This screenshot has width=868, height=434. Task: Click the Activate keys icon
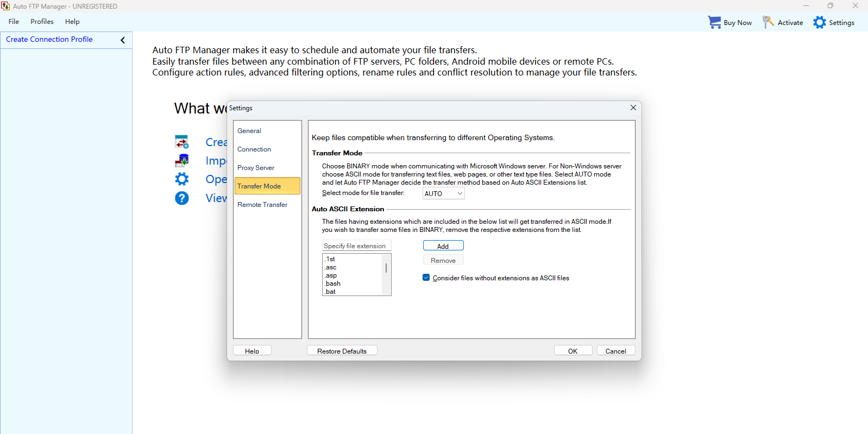[768, 22]
